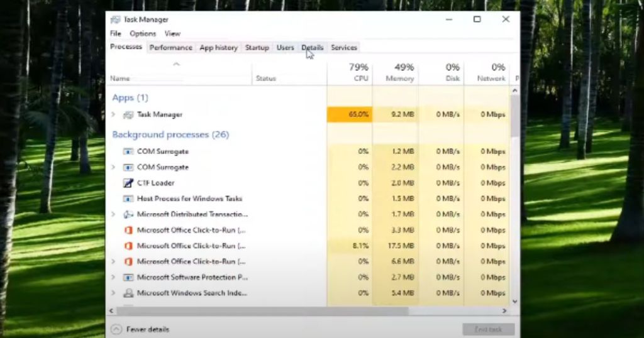Click the vertical scrollbar thumb
This screenshot has height=338, width=644.
(515, 116)
